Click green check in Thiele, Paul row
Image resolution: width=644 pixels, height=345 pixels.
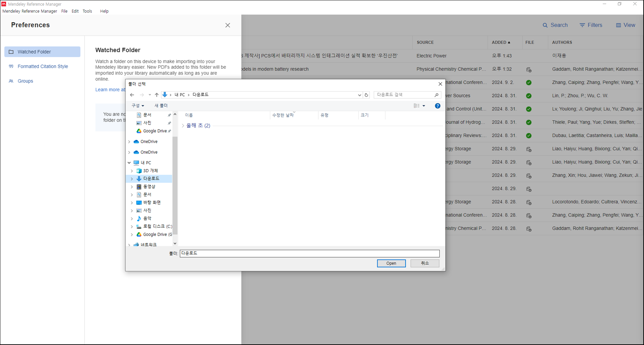tap(529, 122)
